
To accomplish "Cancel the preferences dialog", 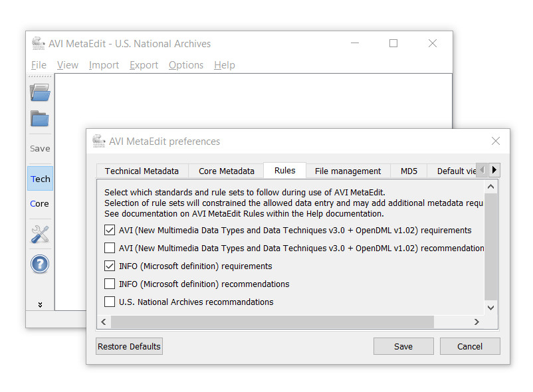I will 470,346.
